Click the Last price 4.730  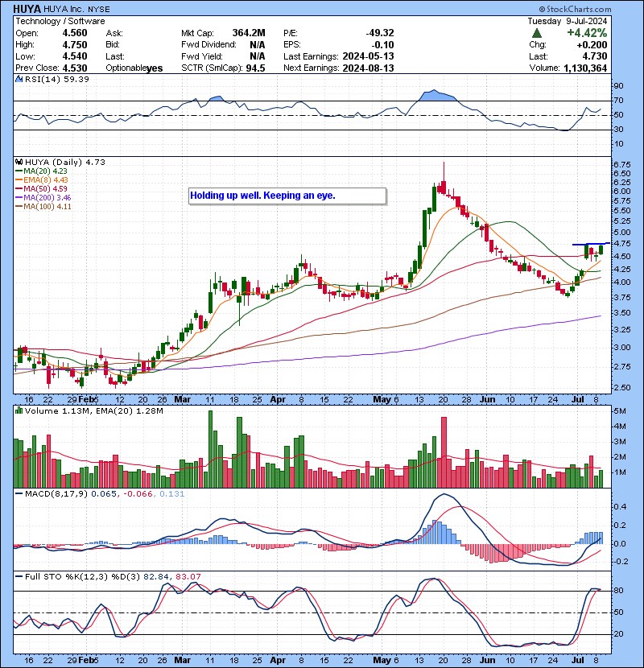[596, 56]
